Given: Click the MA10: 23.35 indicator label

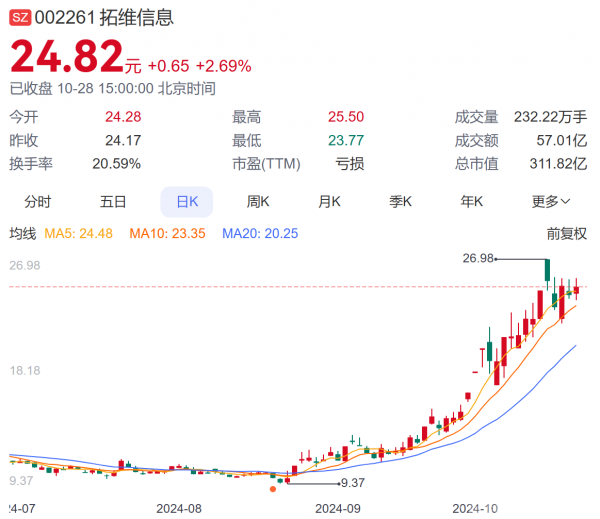Looking at the screenshot, I should coord(167,233).
